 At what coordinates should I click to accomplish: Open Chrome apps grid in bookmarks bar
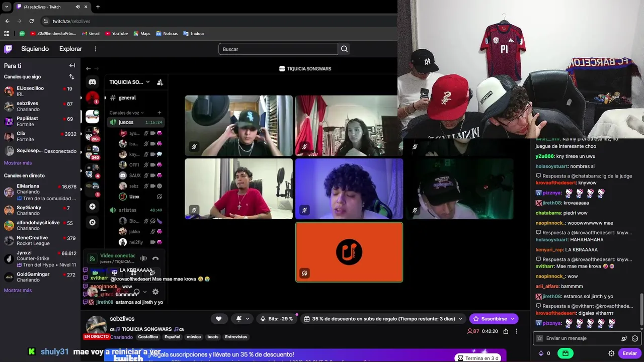pos(7,34)
